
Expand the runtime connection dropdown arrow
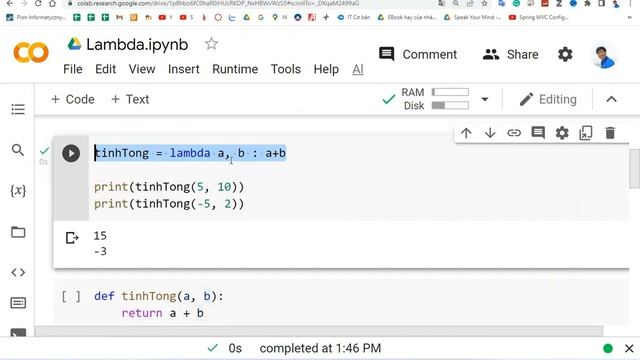click(x=484, y=99)
